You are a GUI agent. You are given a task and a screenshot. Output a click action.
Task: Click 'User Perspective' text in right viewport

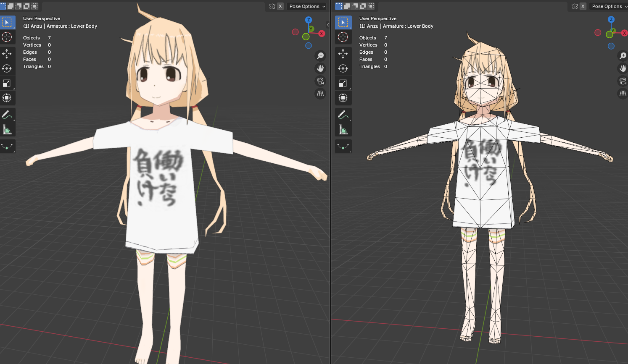pyautogui.click(x=378, y=18)
